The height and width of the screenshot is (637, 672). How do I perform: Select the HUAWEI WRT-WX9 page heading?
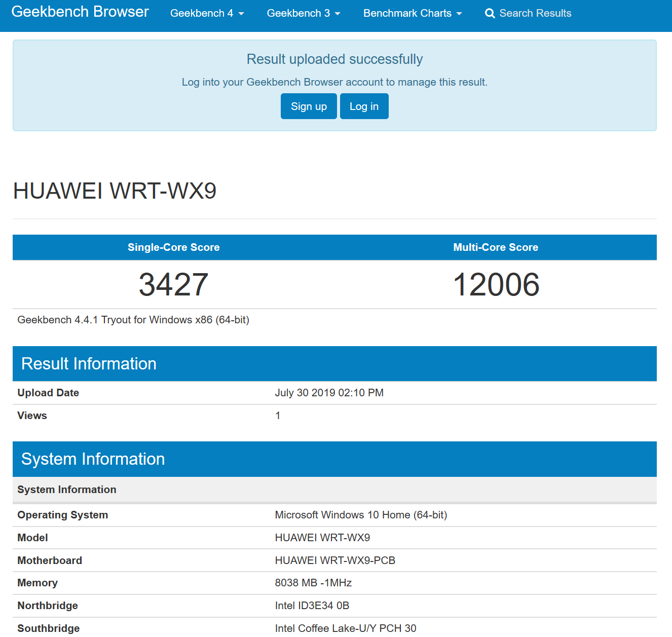click(115, 191)
